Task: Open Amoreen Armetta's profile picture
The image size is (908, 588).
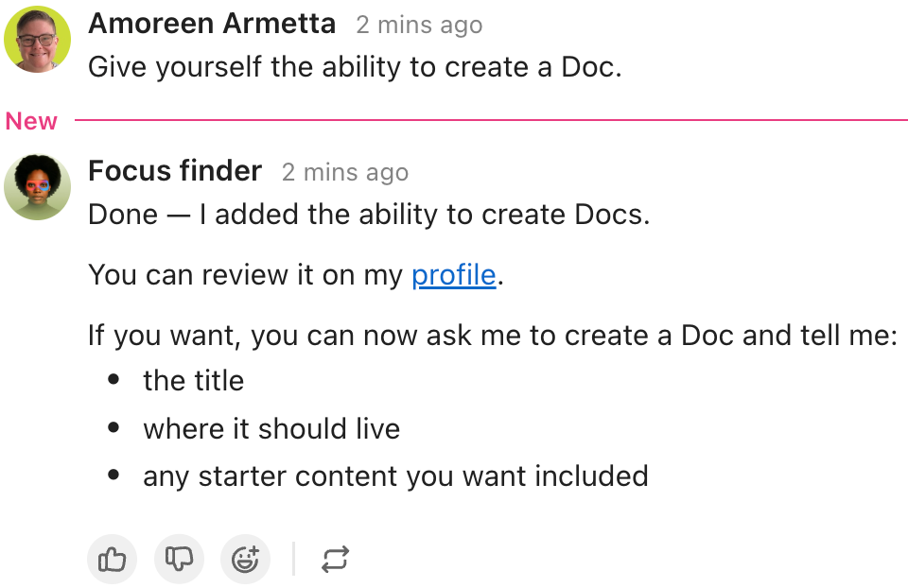Action: (38, 38)
